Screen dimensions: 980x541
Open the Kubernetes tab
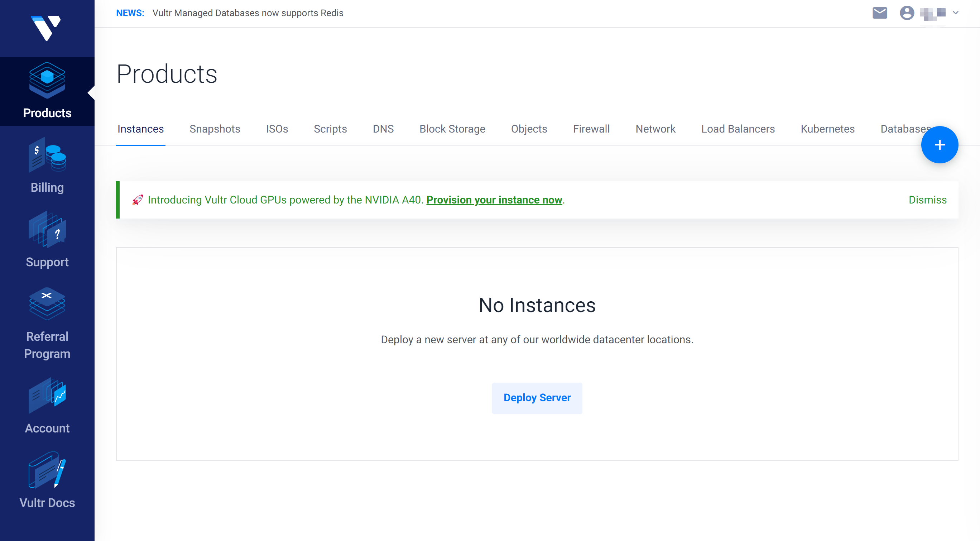(x=827, y=129)
